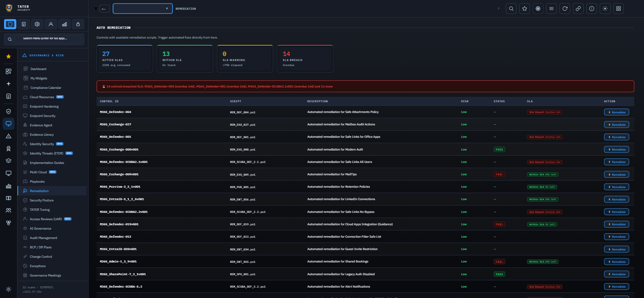
Task: Click the four-square grid icon in top toolbar
Action: pos(619,9)
